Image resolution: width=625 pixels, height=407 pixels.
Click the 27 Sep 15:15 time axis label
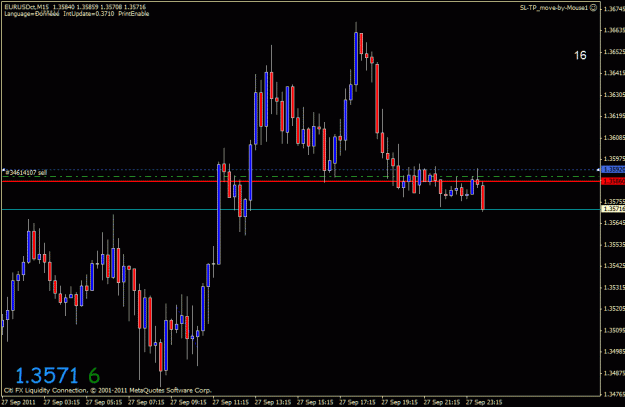point(315,402)
